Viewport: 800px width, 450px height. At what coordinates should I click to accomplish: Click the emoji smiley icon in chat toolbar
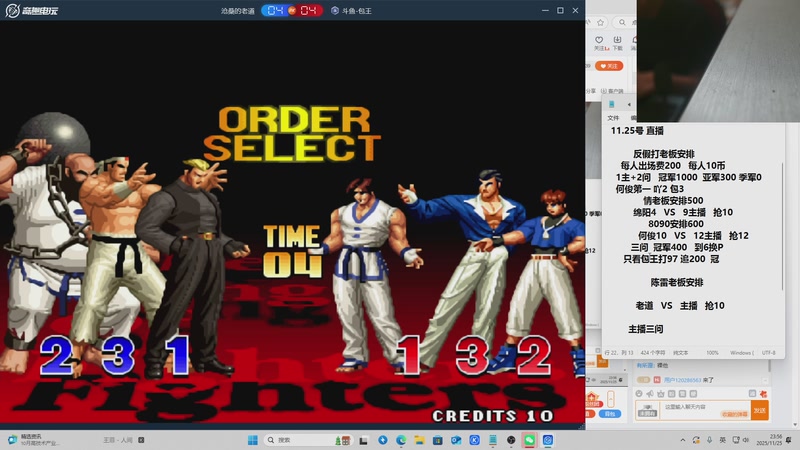639,394
